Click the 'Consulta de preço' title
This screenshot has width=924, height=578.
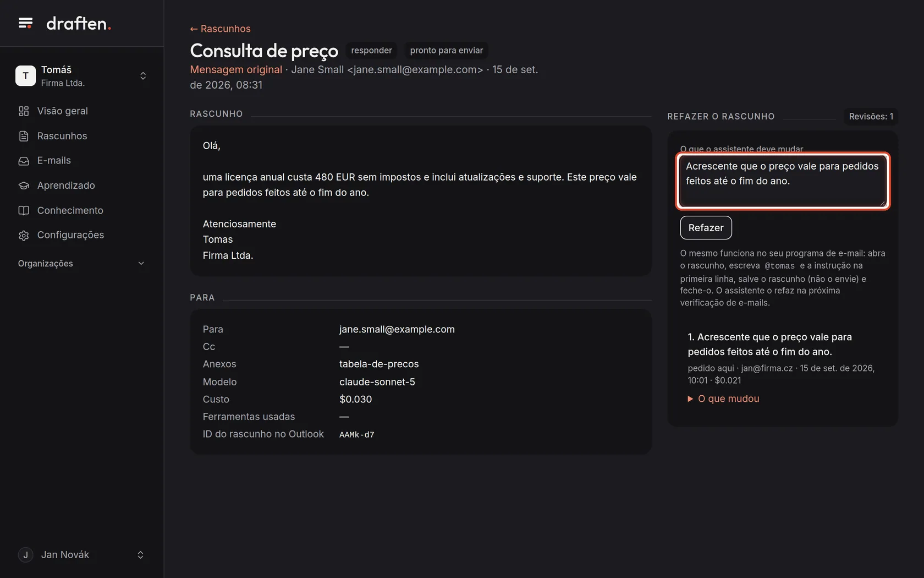[x=264, y=51]
